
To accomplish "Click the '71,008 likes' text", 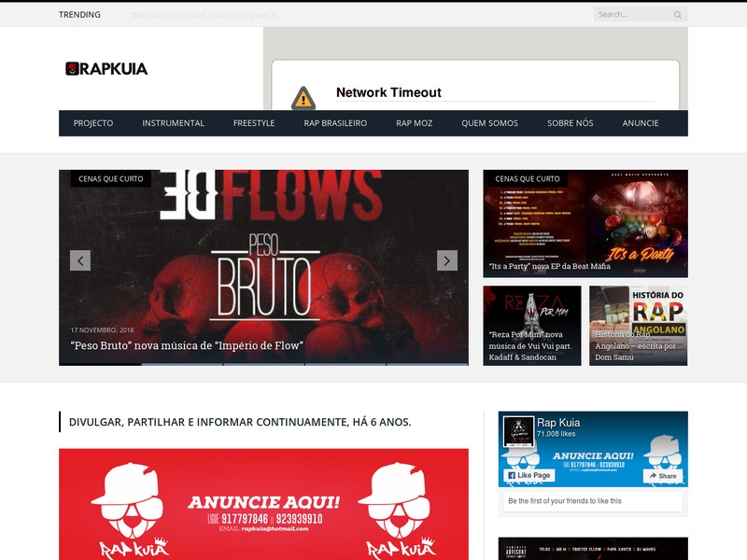I will pos(556,434).
